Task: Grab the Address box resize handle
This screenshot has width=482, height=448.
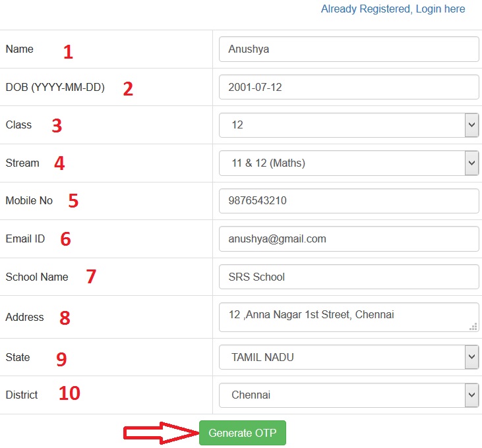Action: (x=473, y=326)
